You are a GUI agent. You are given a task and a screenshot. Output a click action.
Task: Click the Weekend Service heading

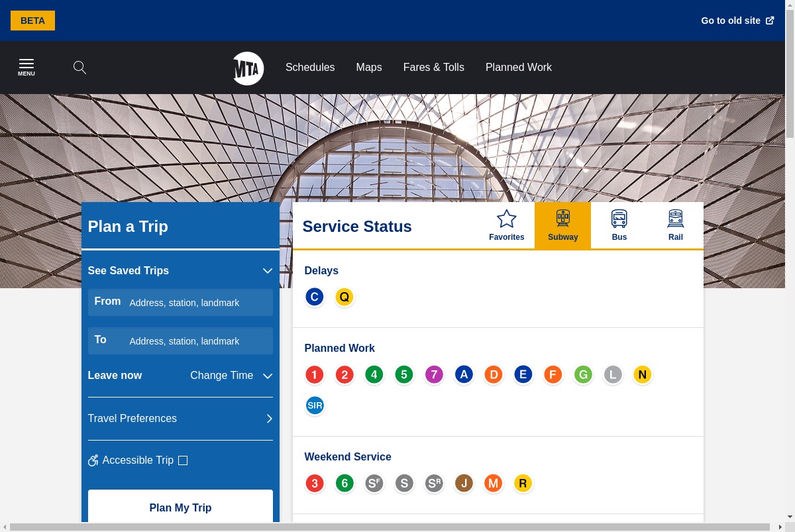(x=348, y=456)
